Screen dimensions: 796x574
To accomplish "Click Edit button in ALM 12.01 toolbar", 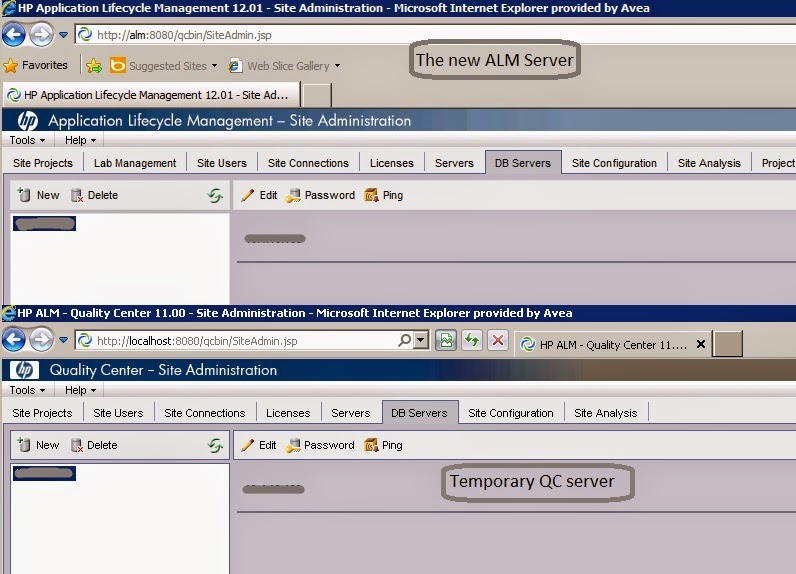I will (x=259, y=195).
